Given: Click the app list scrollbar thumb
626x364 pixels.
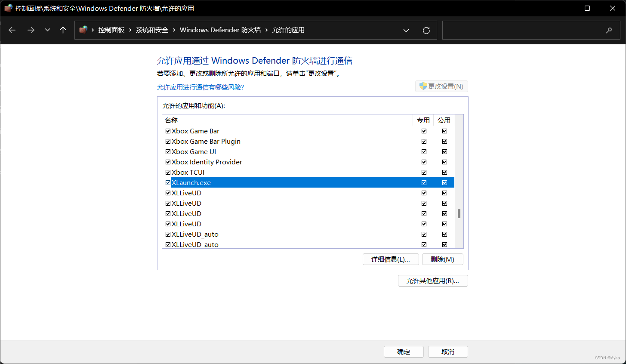Looking at the screenshot, I should pos(459,213).
